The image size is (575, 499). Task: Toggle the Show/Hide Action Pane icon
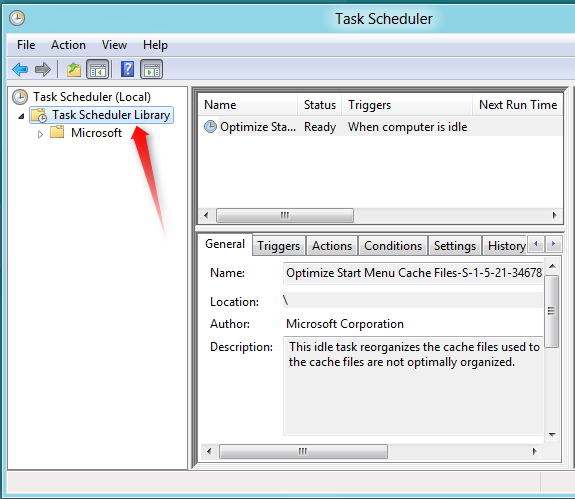(151, 69)
